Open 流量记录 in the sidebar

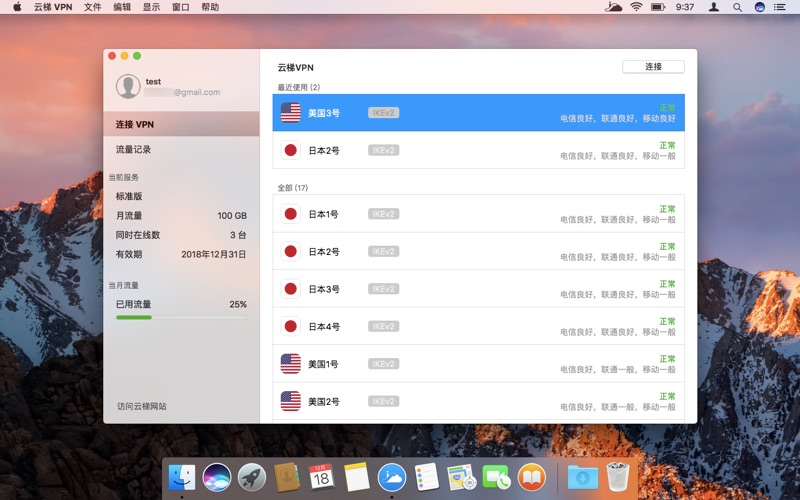tap(133, 149)
